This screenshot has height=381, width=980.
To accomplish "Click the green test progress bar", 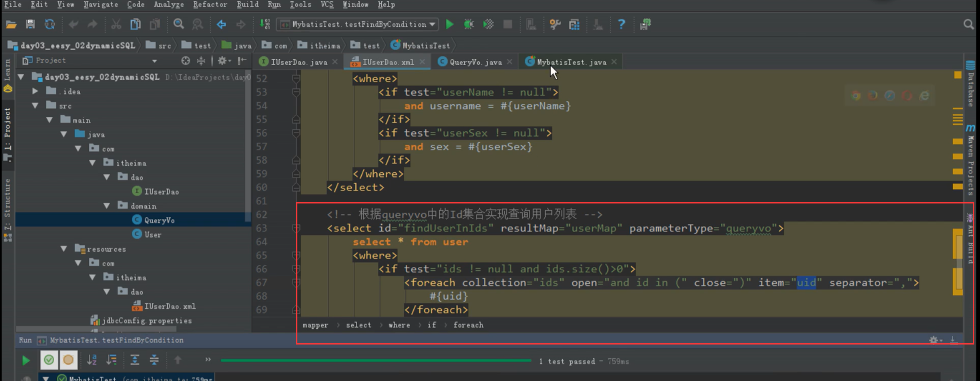I will point(376,360).
